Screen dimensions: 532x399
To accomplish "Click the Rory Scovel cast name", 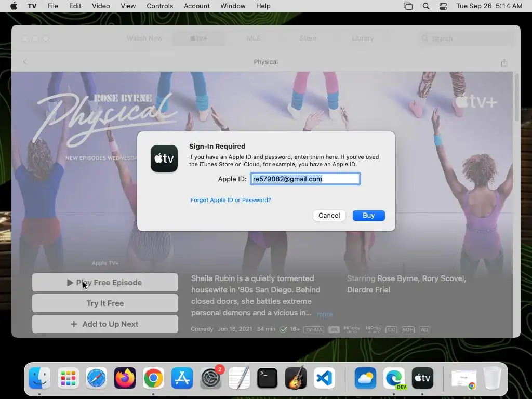I will click(x=444, y=278).
